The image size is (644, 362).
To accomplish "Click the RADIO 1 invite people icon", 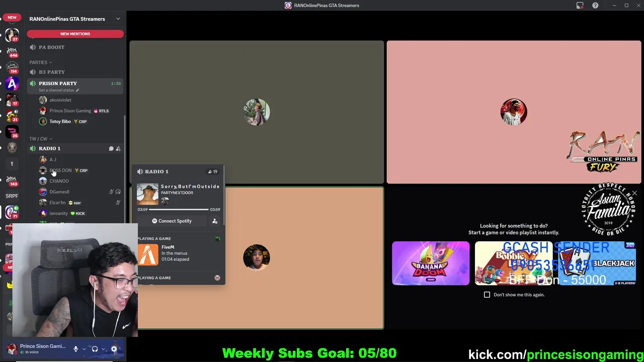I will click(x=118, y=148).
